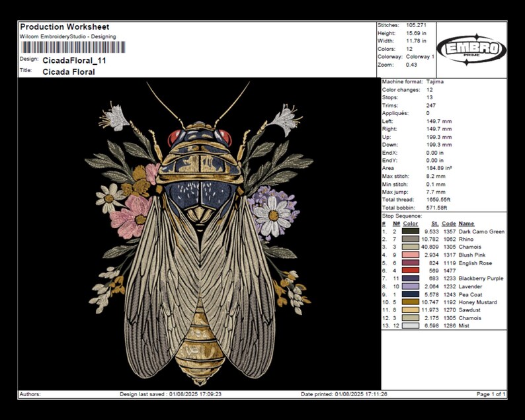Viewport: 525px width, 420px height.
Task: Click the title 'Cicada Floral'
Action: [x=69, y=72]
